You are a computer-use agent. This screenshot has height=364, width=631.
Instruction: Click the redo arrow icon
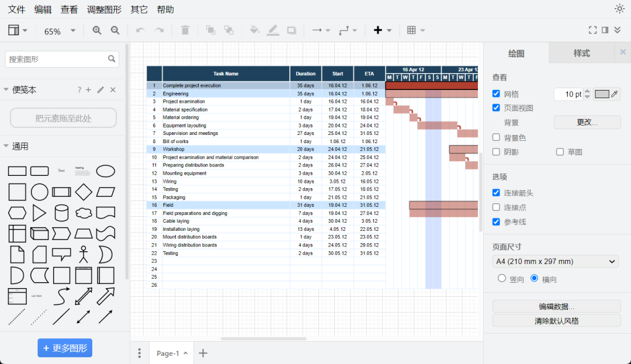pos(160,30)
